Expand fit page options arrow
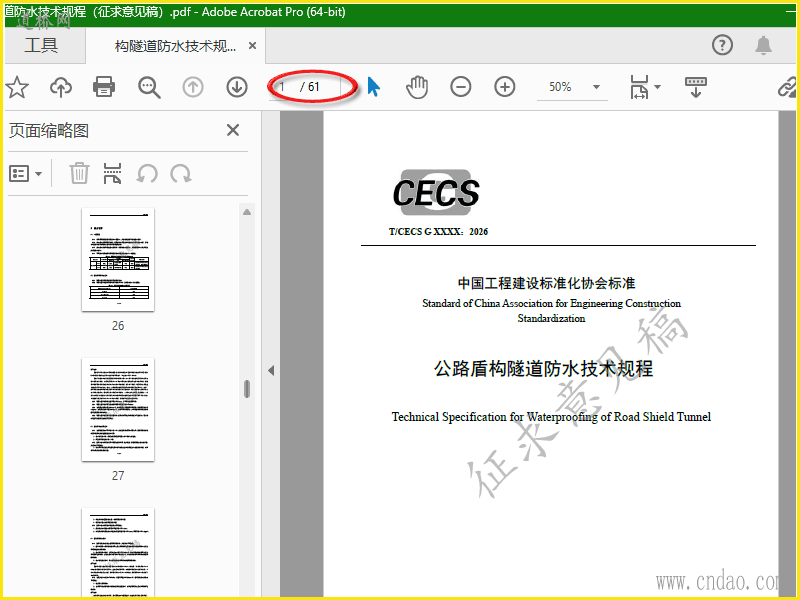Viewport: 800px width, 600px height. tap(657, 87)
